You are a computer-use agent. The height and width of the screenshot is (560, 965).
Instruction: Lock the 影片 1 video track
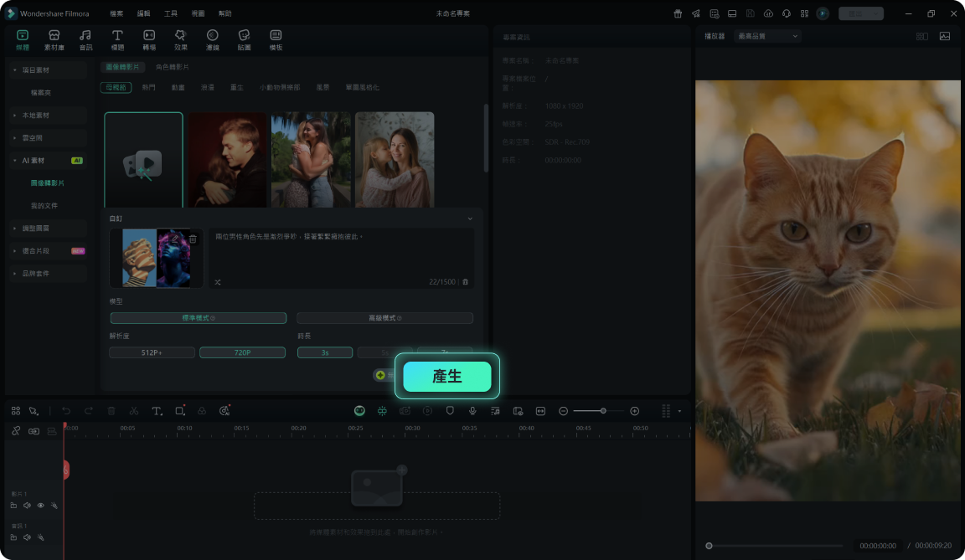point(13,506)
